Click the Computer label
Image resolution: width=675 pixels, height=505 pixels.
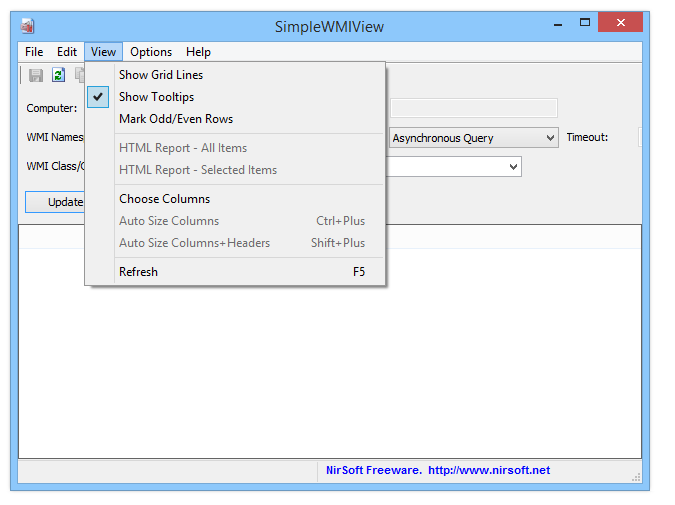pos(52,108)
